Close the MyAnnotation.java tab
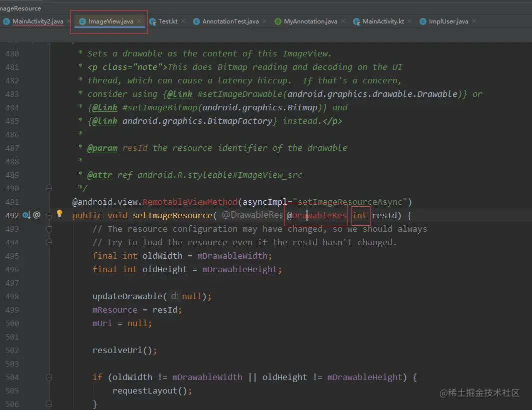Screen dimensions: 532x410 (343, 21)
